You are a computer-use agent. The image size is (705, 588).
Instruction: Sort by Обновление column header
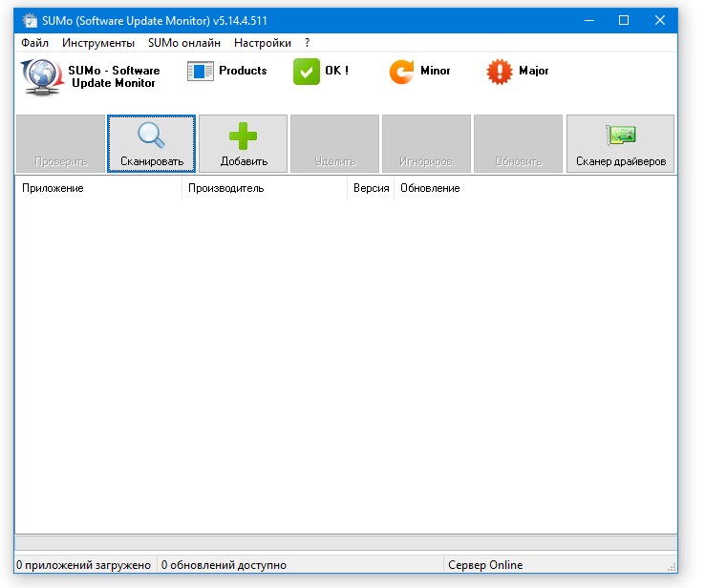[x=430, y=188]
